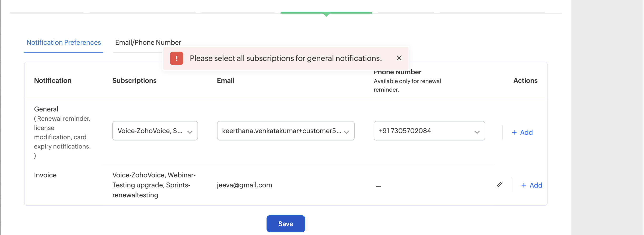Screen dimensions: 644x235
Task: Click the Invoice row label
Action: (x=45, y=175)
